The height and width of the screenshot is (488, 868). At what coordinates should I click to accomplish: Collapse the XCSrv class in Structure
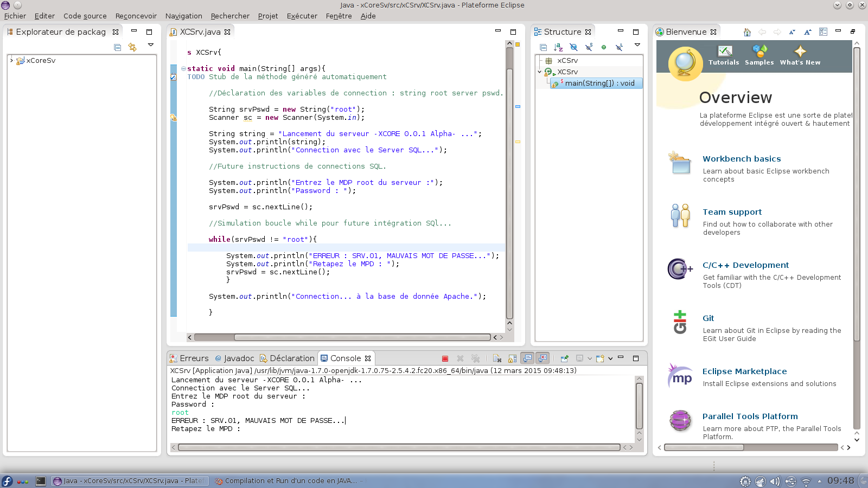(539, 72)
